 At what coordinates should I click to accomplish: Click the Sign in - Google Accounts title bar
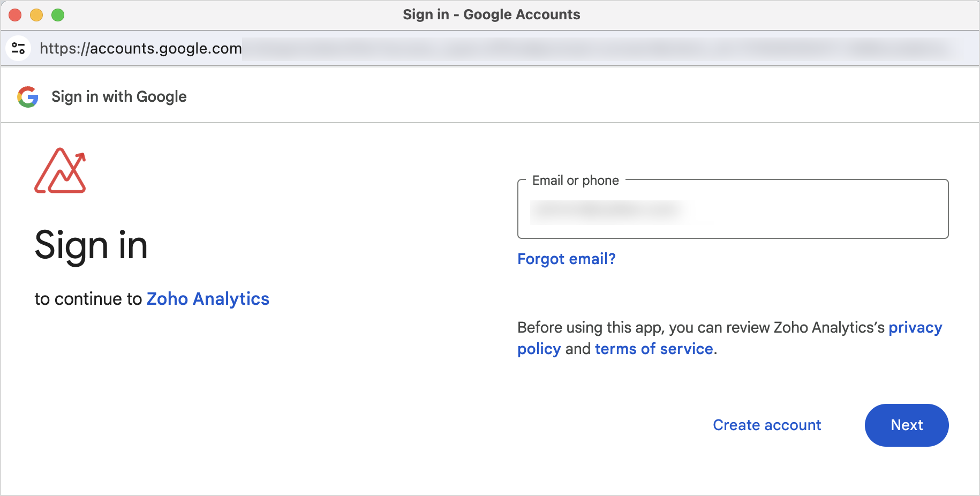pos(491,14)
